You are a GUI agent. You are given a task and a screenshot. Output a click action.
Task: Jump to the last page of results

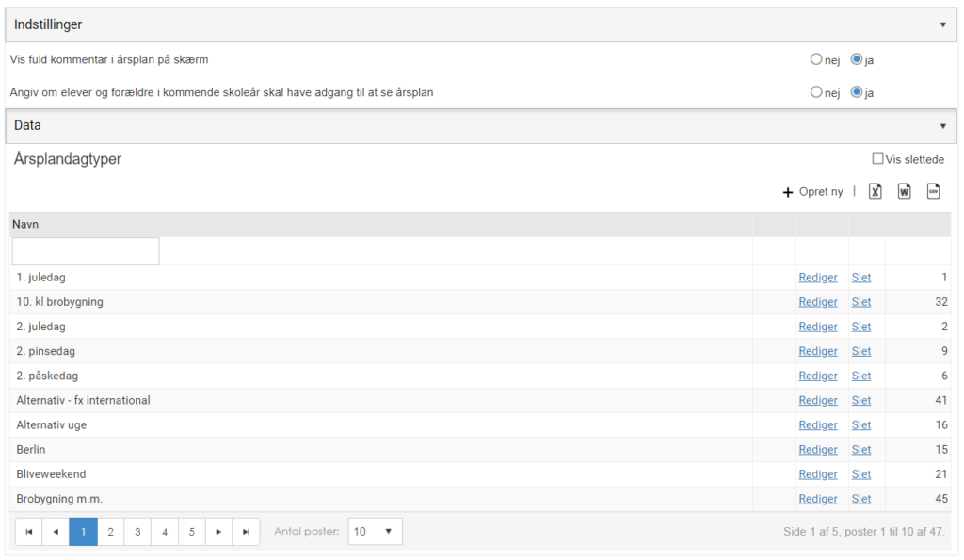pos(246,532)
